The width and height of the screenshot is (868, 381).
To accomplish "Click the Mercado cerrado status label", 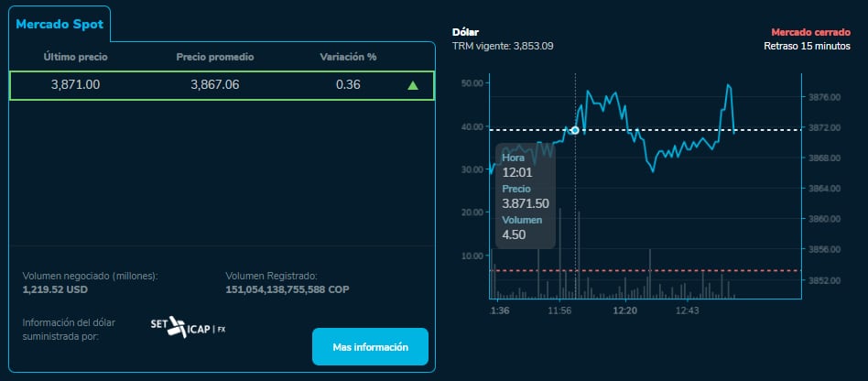I will [813, 32].
